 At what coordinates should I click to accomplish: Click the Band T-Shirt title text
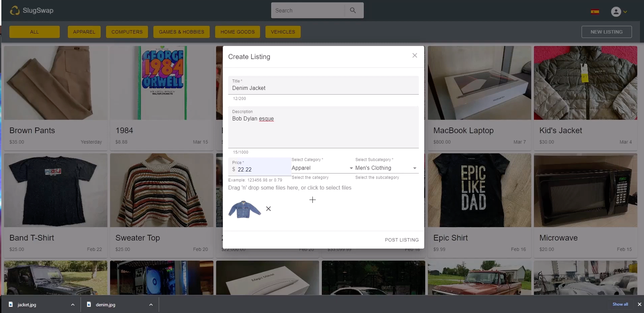pyautogui.click(x=32, y=238)
